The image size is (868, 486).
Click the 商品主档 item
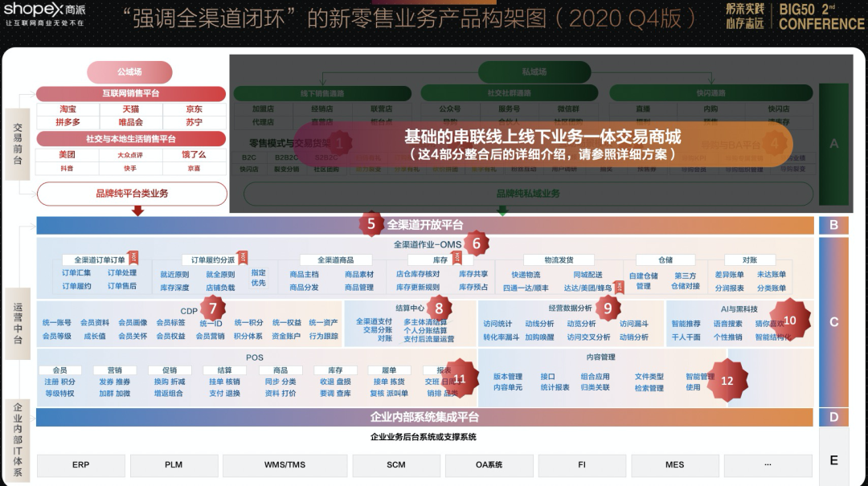[304, 274]
